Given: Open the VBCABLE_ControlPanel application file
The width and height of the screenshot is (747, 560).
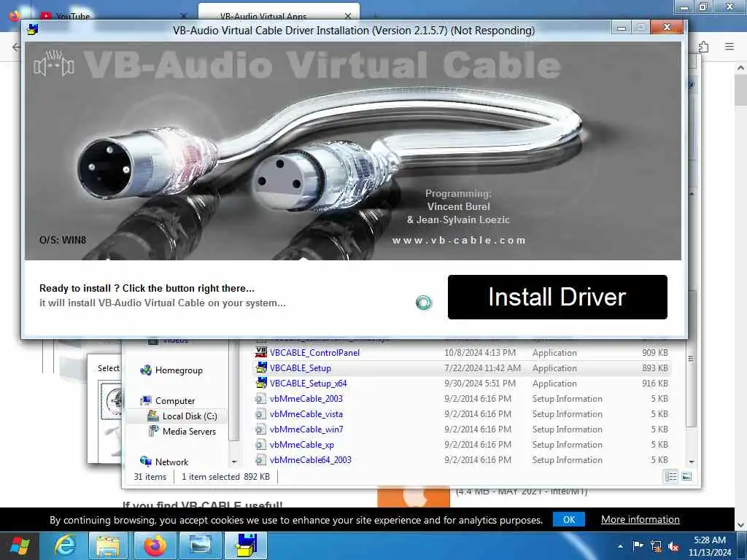Looking at the screenshot, I should tap(314, 353).
